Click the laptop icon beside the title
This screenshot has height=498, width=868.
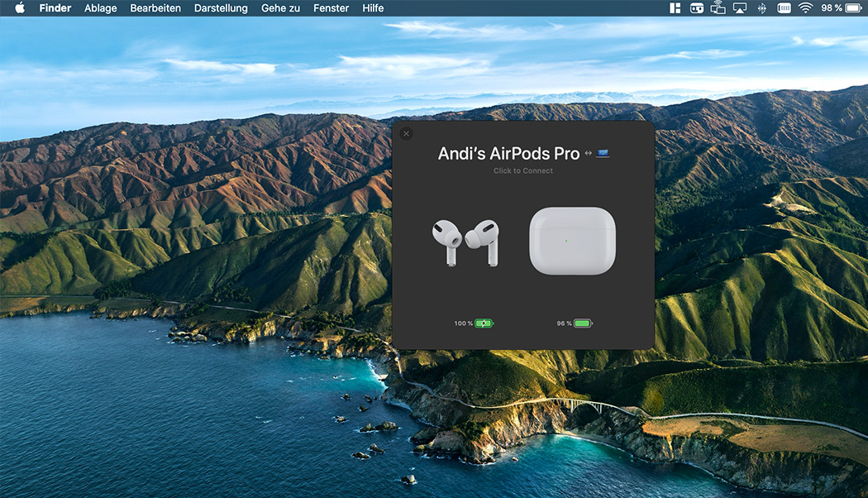click(x=603, y=153)
